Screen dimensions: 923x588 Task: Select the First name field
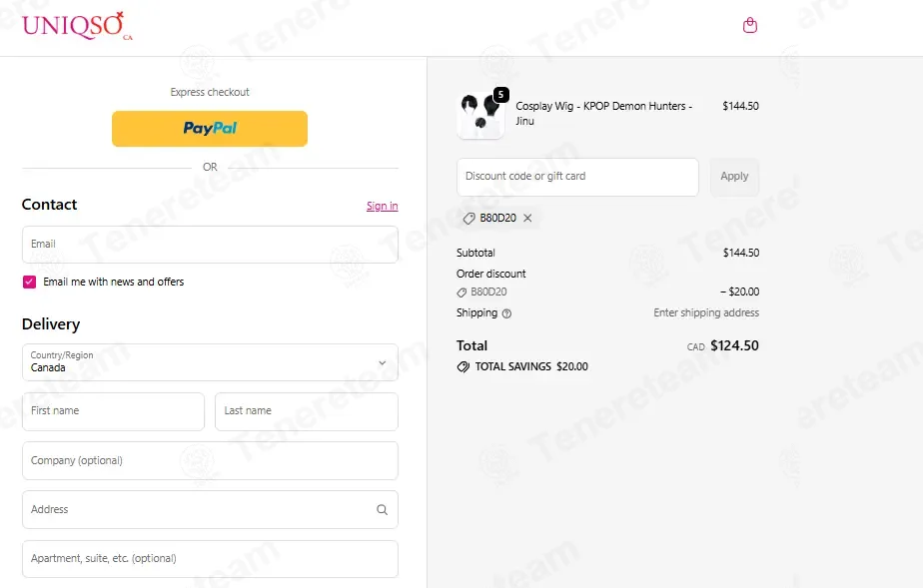tap(114, 411)
